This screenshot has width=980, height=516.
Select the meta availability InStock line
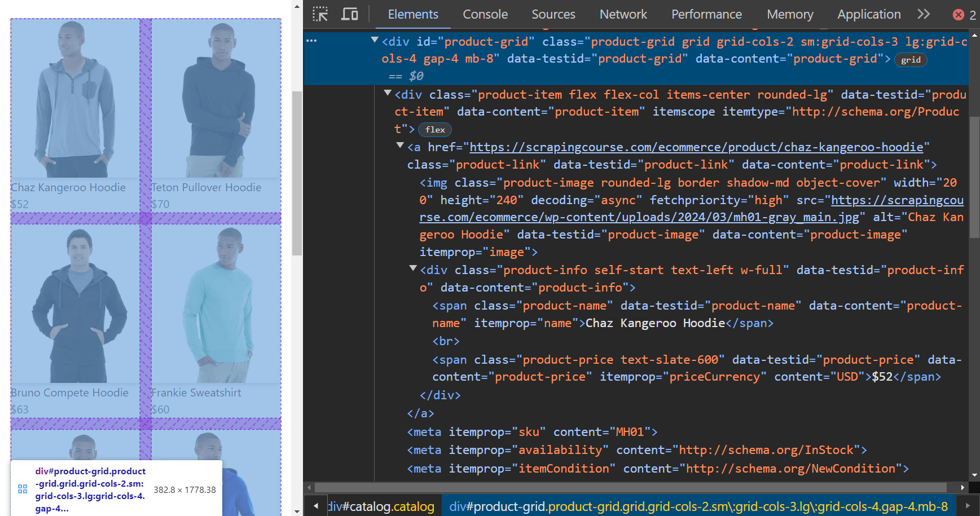(x=637, y=450)
